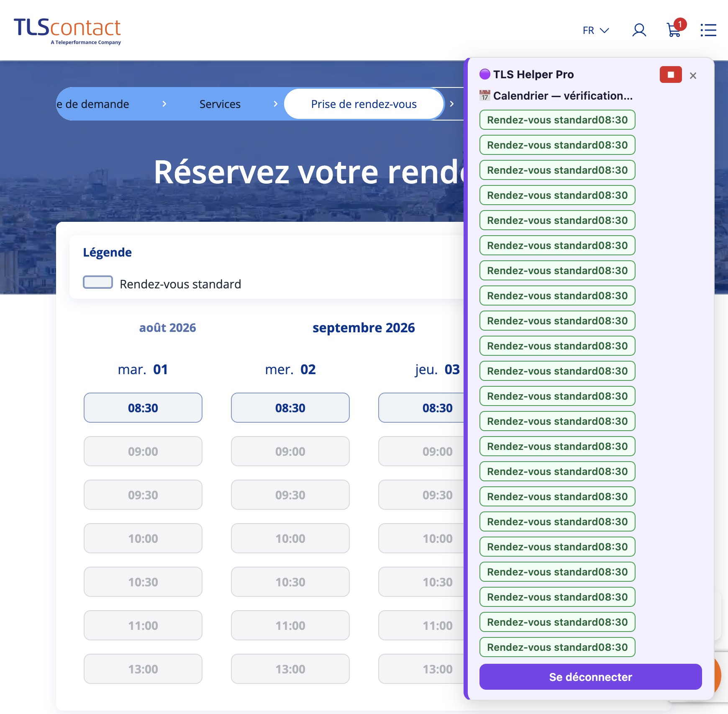Go to the Services step
This screenshot has height=714, width=728.
pyautogui.click(x=220, y=104)
